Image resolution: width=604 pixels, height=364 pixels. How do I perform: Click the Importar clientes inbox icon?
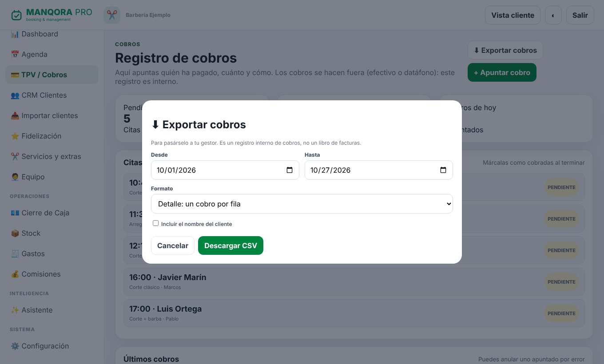coord(15,116)
